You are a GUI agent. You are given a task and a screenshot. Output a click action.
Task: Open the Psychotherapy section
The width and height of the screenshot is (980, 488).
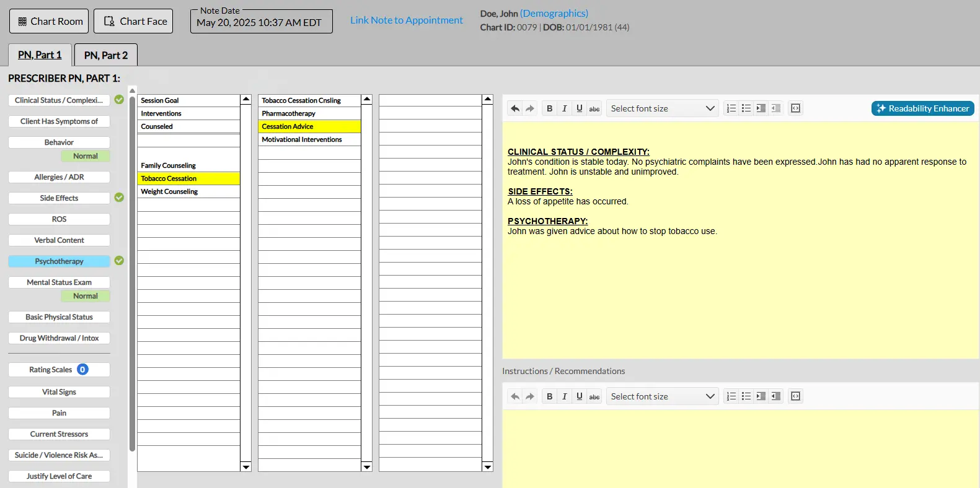coord(59,261)
